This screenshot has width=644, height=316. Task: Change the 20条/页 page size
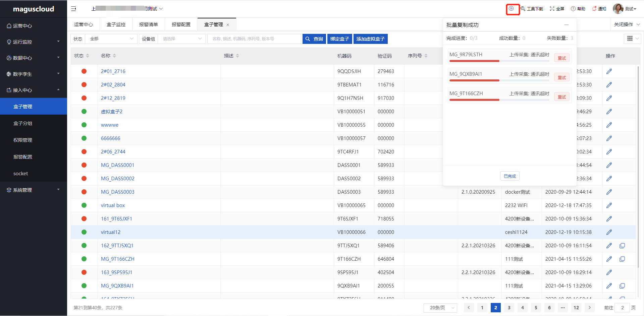(440, 308)
